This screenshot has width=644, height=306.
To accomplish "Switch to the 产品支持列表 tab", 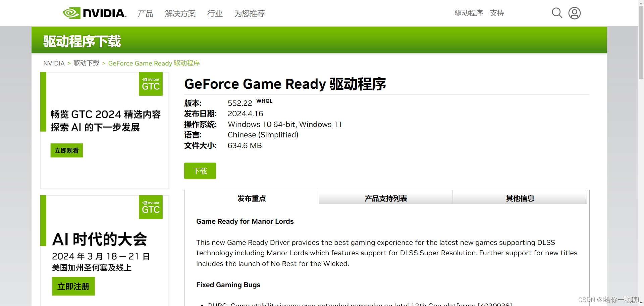I will [x=386, y=198].
